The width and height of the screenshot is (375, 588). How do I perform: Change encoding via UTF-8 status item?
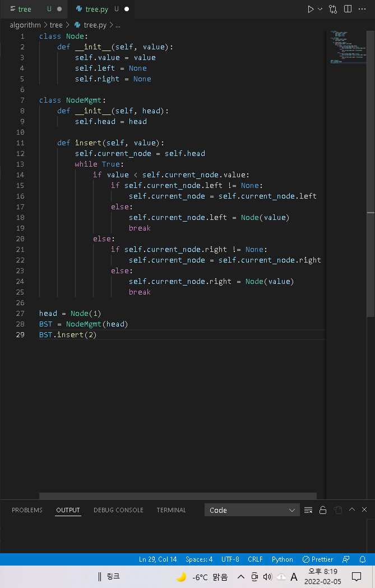[x=230, y=559]
